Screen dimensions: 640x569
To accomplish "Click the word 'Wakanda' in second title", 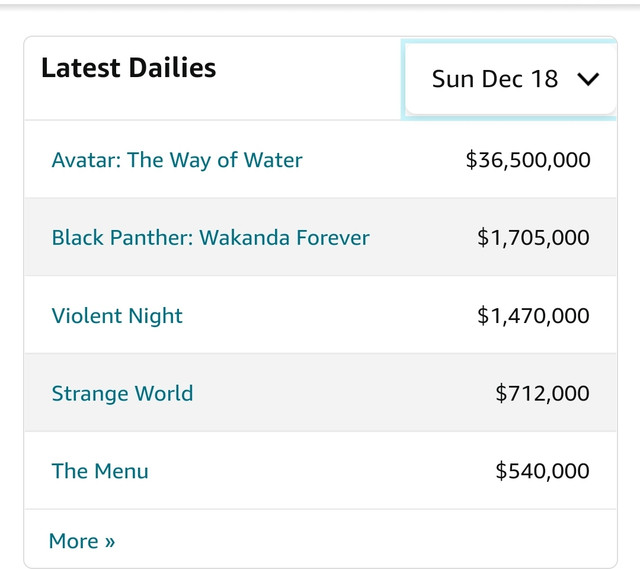I will [244, 238].
